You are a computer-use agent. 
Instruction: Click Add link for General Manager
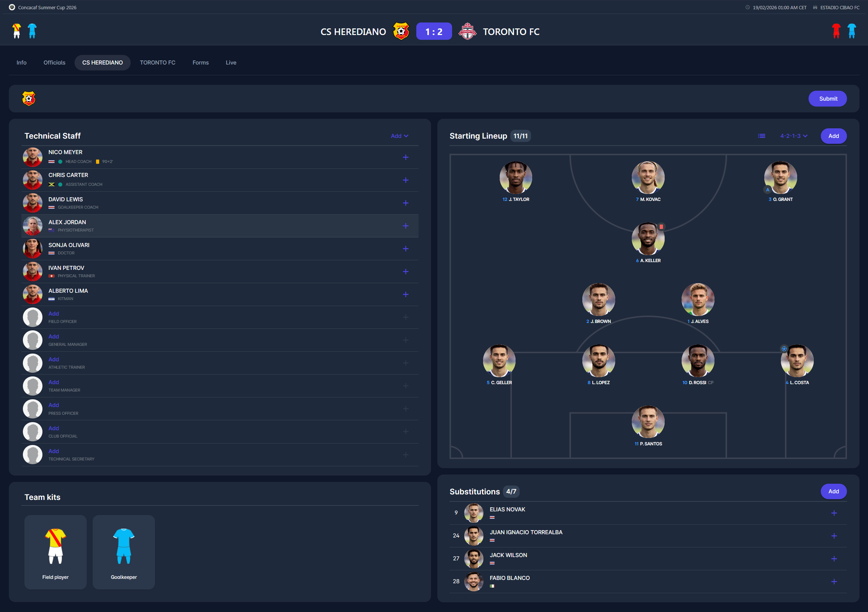click(x=53, y=337)
